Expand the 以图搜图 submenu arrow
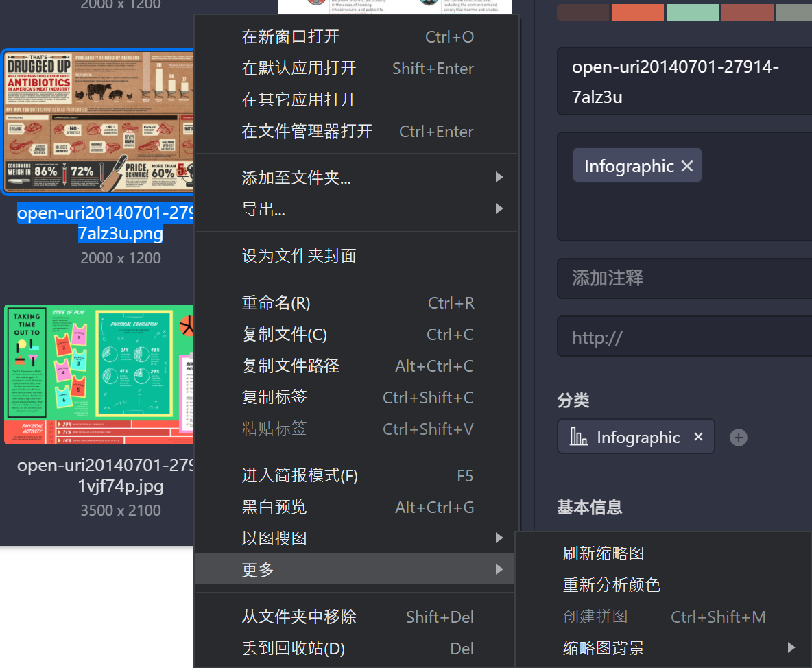 [499, 538]
